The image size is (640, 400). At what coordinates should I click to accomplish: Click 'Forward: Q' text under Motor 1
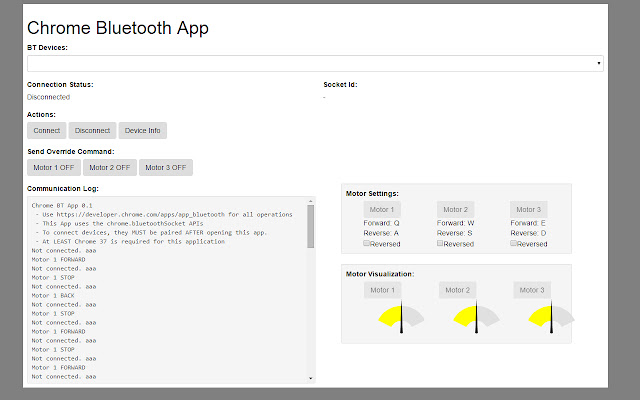[381, 223]
